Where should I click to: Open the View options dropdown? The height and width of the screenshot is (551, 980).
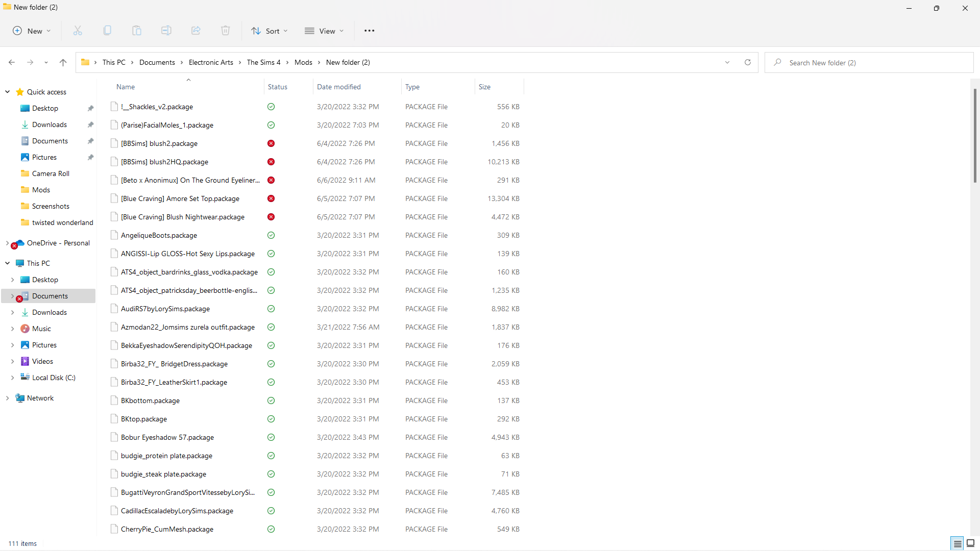pyautogui.click(x=324, y=31)
